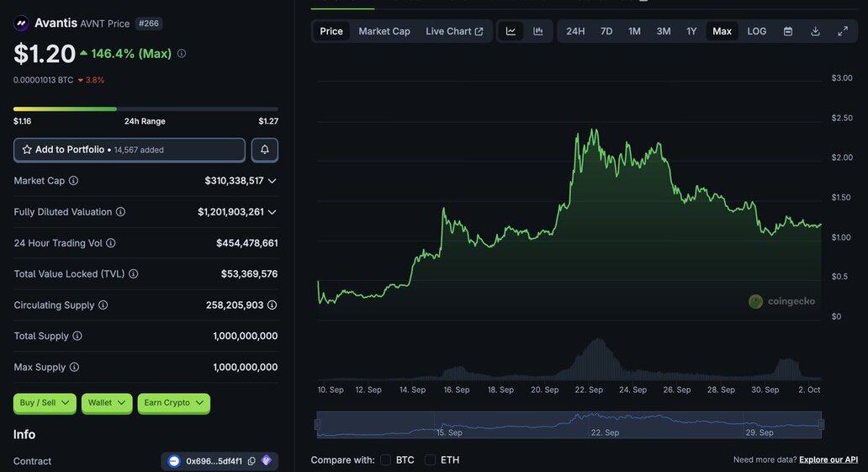Switch to the Market Cap chart tab
Screen dimensions: 868x472
[x=384, y=31]
